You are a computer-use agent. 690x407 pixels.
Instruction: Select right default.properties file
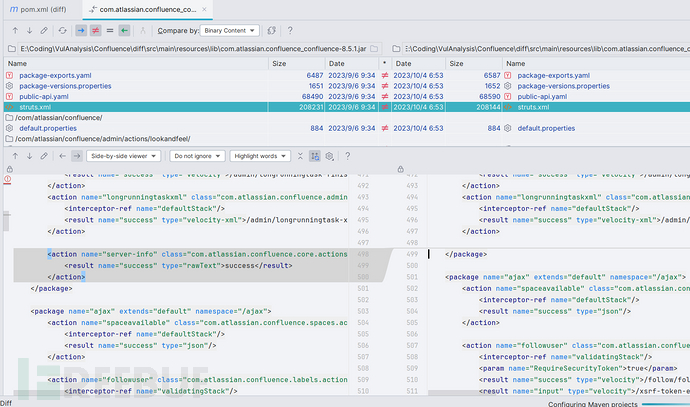[x=546, y=128]
